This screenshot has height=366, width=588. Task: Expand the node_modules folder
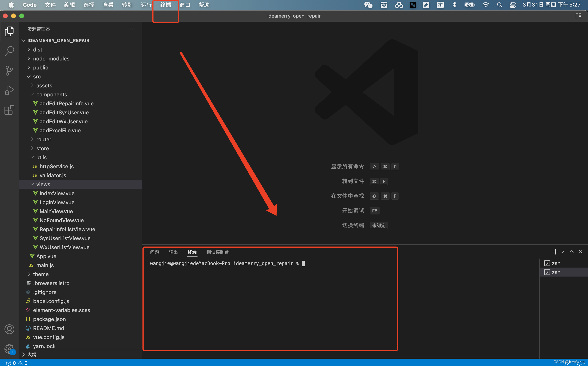(80, 59)
